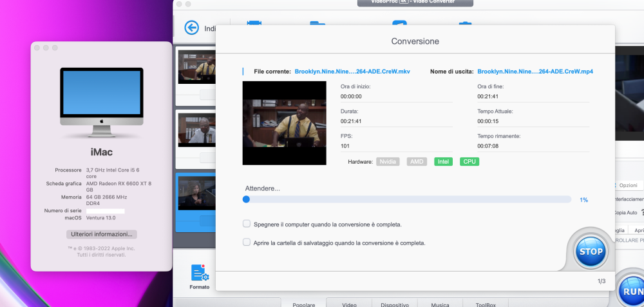Click the Tempo rimanente value 00:07:08
Viewport: 644px width, 307px height.
pyautogui.click(x=488, y=146)
